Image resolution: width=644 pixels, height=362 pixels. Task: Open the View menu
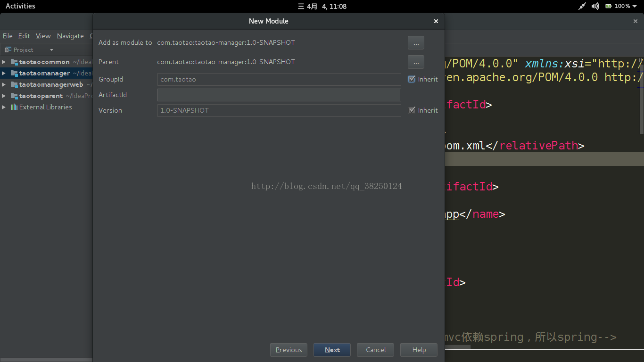(43, 36)
